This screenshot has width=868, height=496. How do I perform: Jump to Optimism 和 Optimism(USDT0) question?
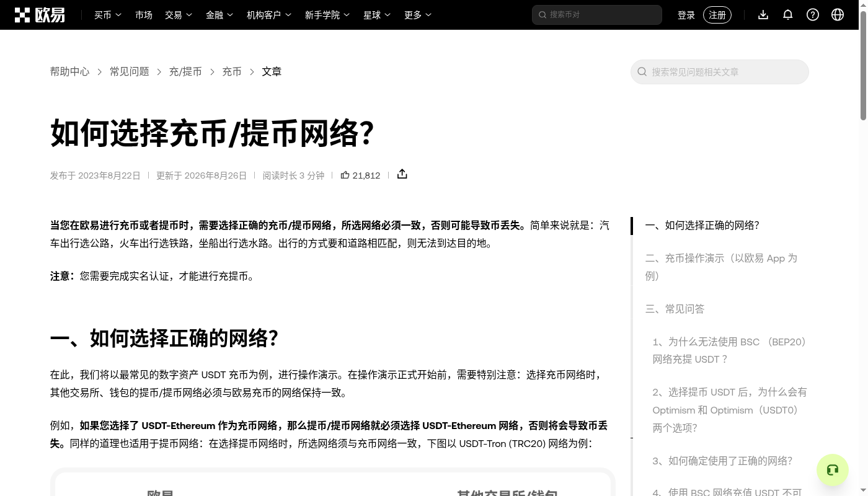(730, 410)
